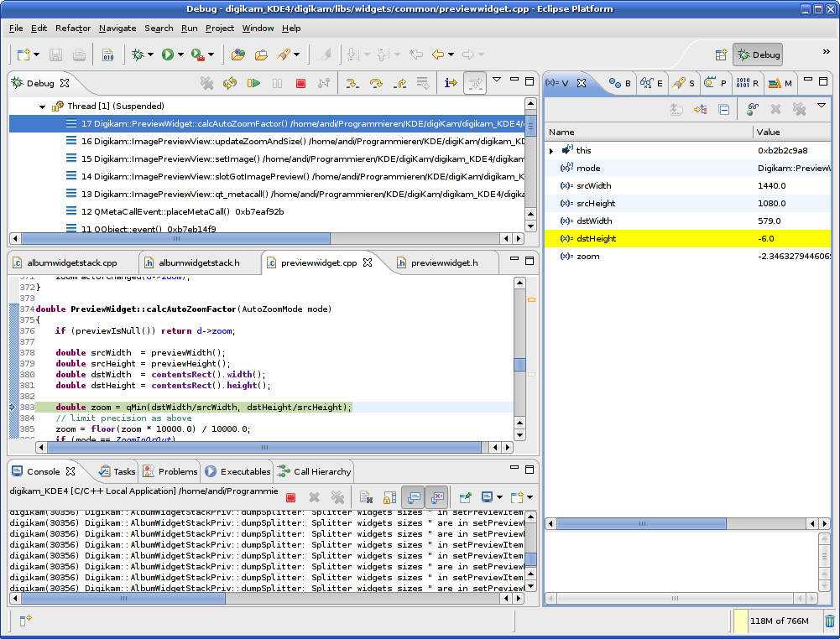
Task: Expand the 'this' variable node
Action: click(551, 151)
